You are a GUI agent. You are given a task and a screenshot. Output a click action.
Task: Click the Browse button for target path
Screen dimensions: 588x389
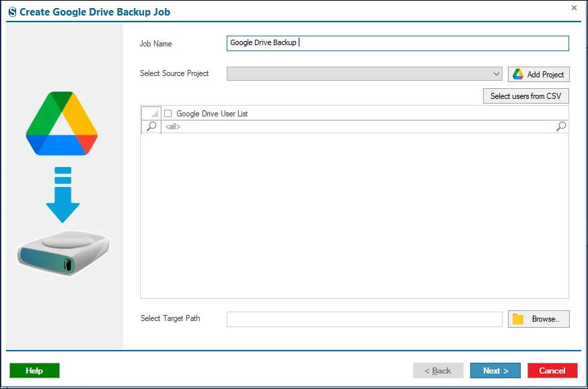pyautogui.click(x=538, y=319)
